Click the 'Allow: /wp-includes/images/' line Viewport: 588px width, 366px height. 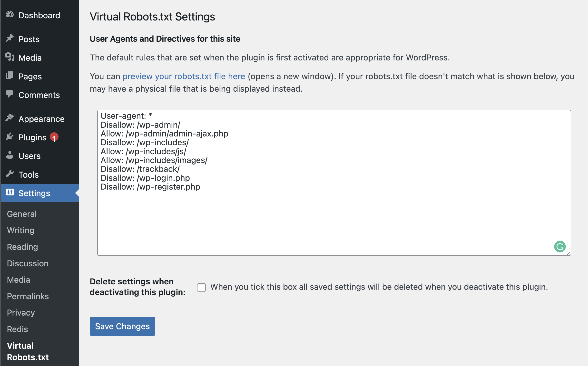click(x=154, y=160)
